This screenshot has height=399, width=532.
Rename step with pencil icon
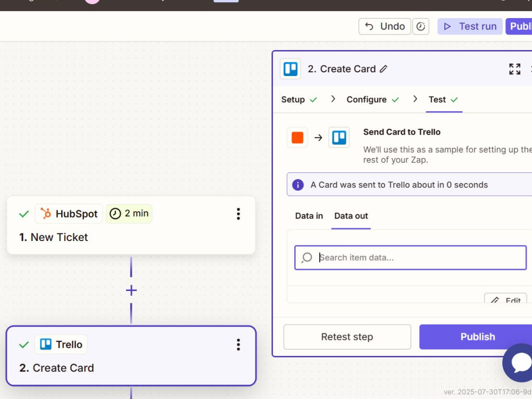click(384, 69)
